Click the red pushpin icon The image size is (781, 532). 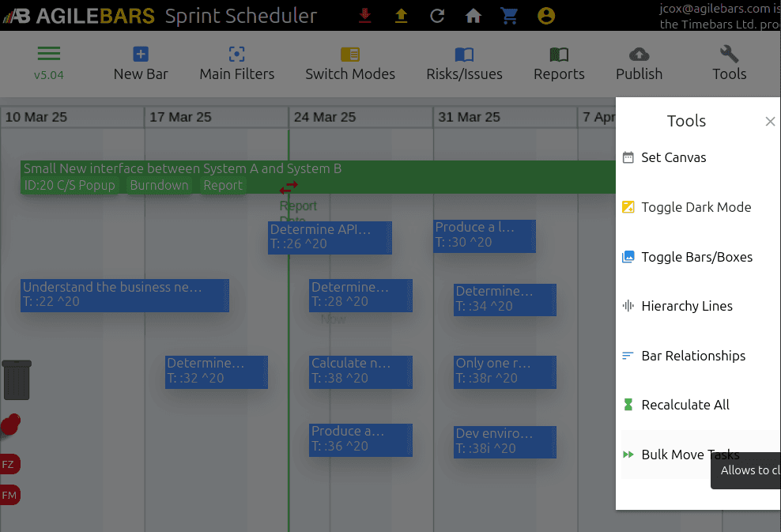[10, 425]
